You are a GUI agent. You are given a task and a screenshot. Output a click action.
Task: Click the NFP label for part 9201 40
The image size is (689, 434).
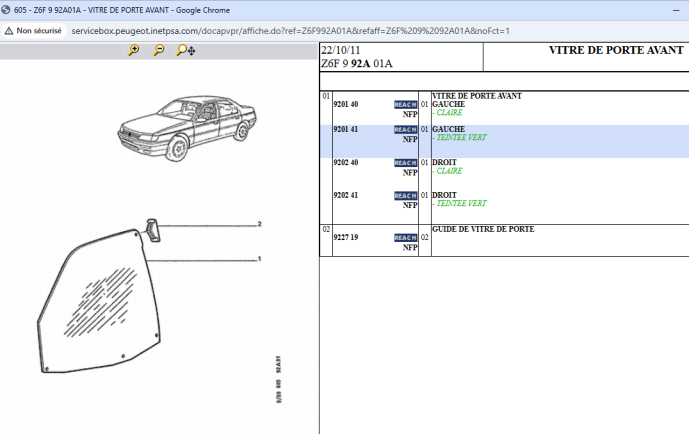coord(410,115)
